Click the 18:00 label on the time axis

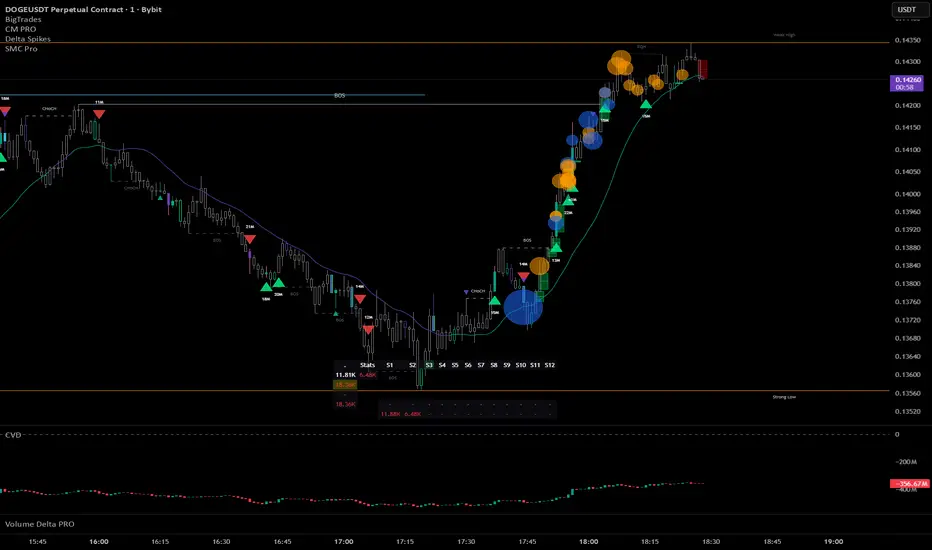(x=588, y=542)
